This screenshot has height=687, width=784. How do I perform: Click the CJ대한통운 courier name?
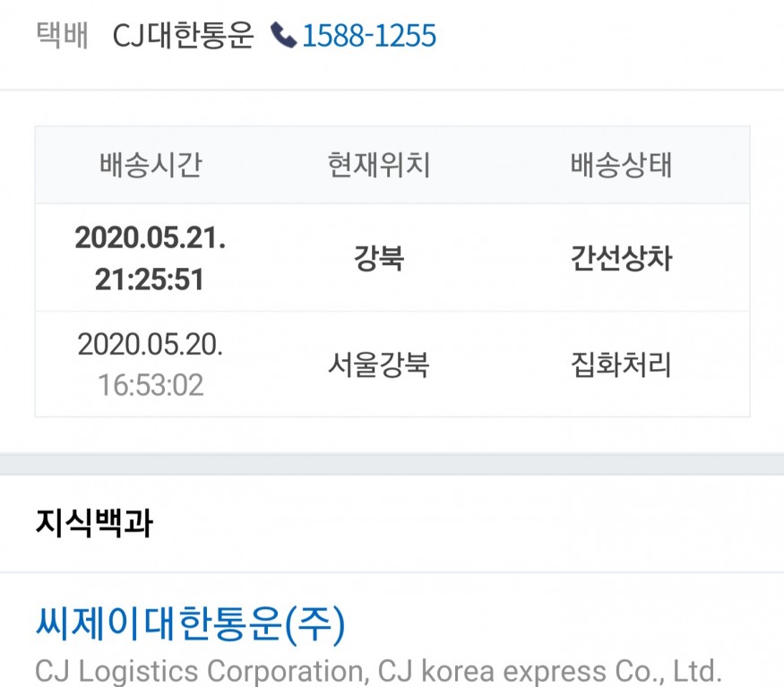[184, 36]
